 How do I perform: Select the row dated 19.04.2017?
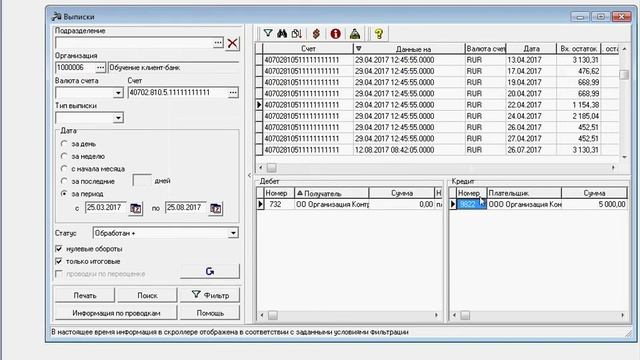click(x=437, y=82)
